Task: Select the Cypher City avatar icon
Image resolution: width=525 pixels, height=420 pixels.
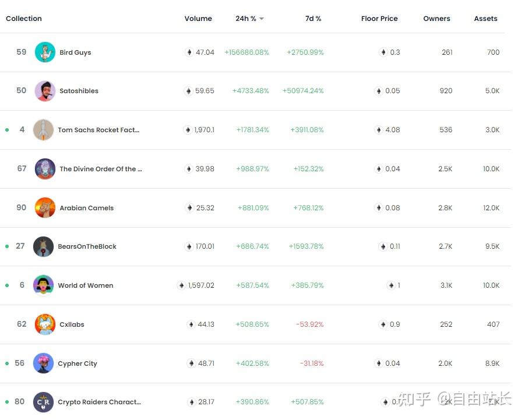Action: (x=43, y=363)
